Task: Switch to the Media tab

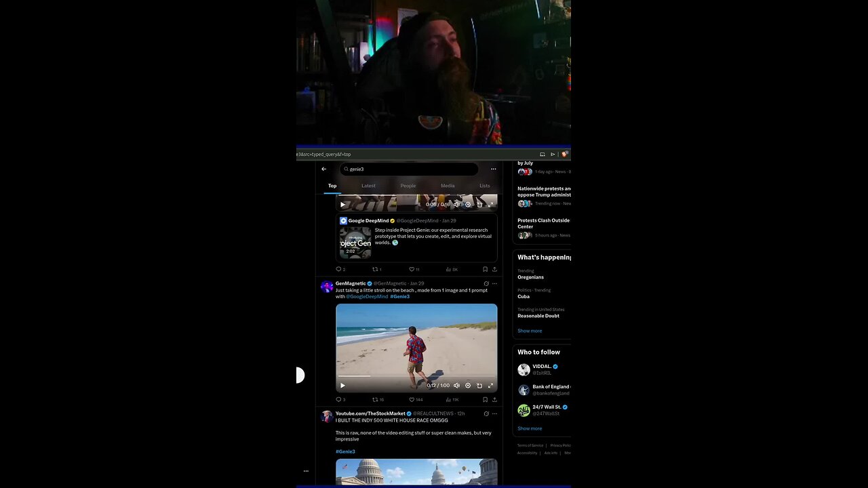Action: 448,186
